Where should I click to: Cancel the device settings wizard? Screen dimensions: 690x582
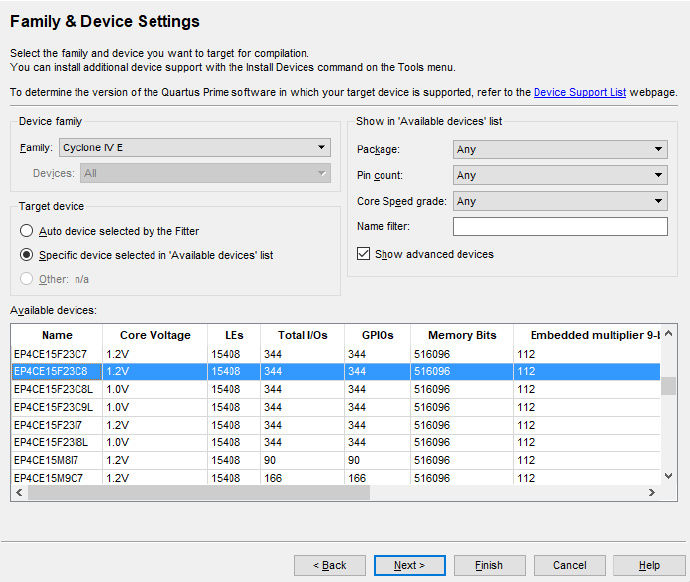coord(569,565)
